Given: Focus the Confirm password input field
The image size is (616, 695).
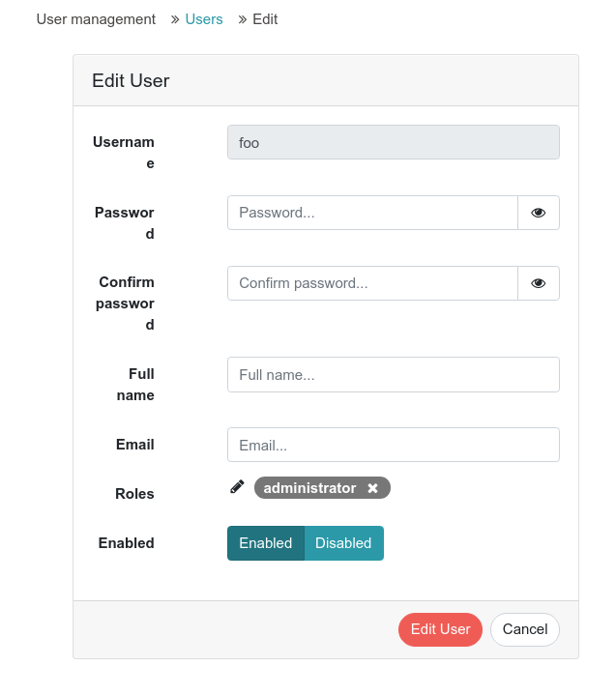Looking at the screenshot, I should click(372, 283).
